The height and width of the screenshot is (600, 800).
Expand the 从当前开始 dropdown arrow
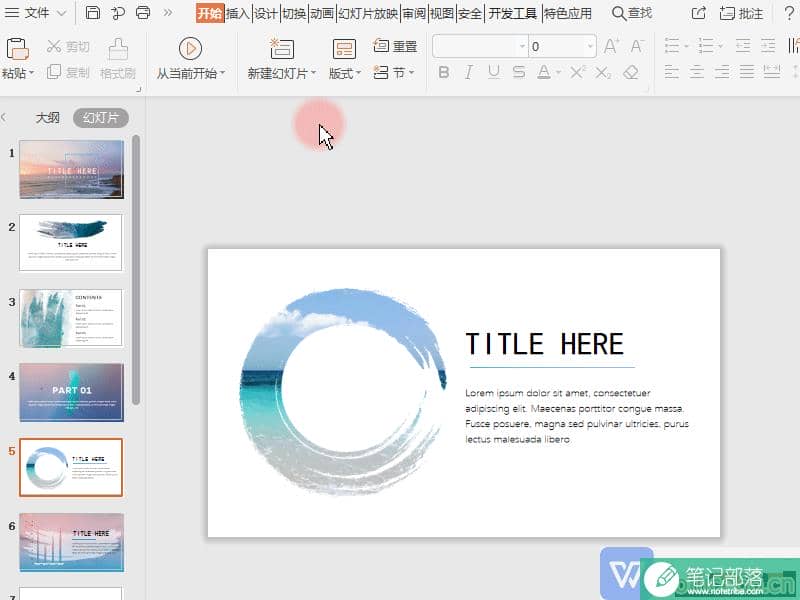222,73
